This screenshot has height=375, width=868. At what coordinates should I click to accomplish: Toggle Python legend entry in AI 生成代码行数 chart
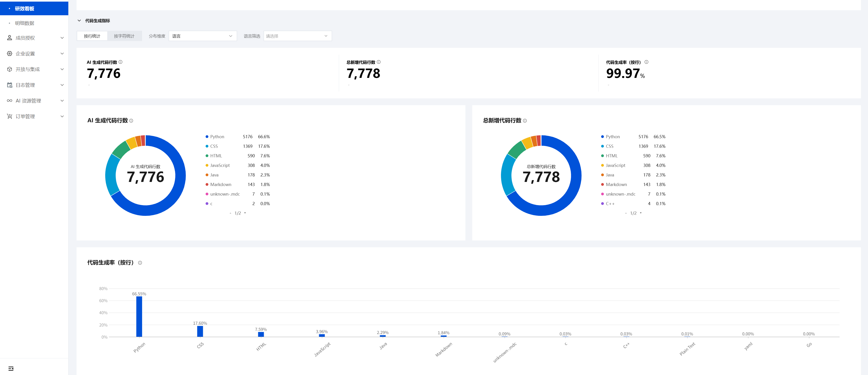pyautogui.click(x=217, y=137)
